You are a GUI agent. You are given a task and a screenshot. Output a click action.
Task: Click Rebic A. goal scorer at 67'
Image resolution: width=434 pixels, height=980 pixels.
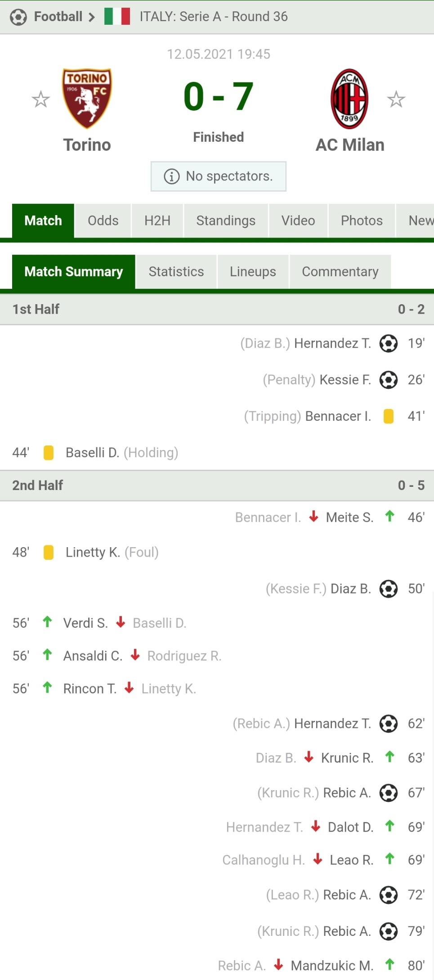347,793
